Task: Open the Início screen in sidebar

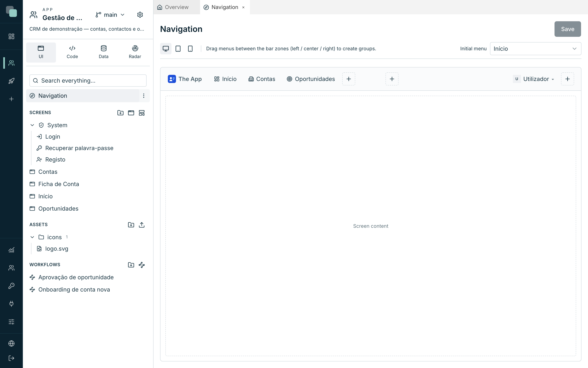Action: (41, 196)
